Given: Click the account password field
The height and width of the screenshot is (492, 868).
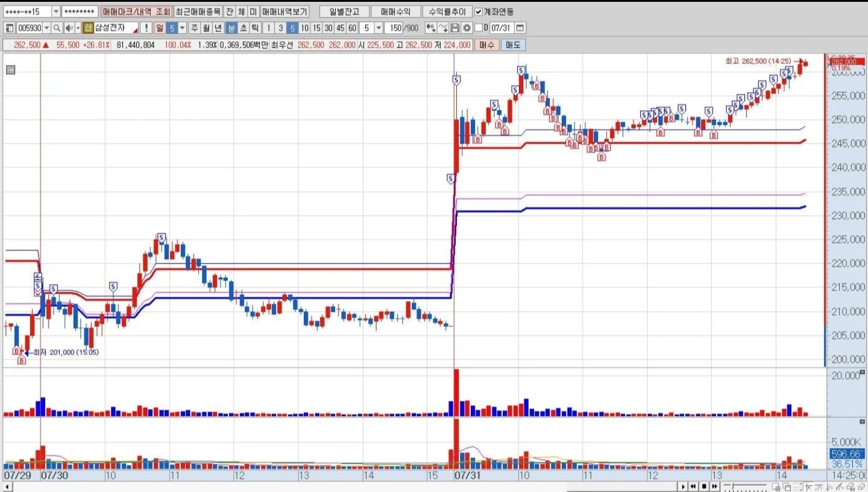Looking at the screenshot, I should 80,11.
